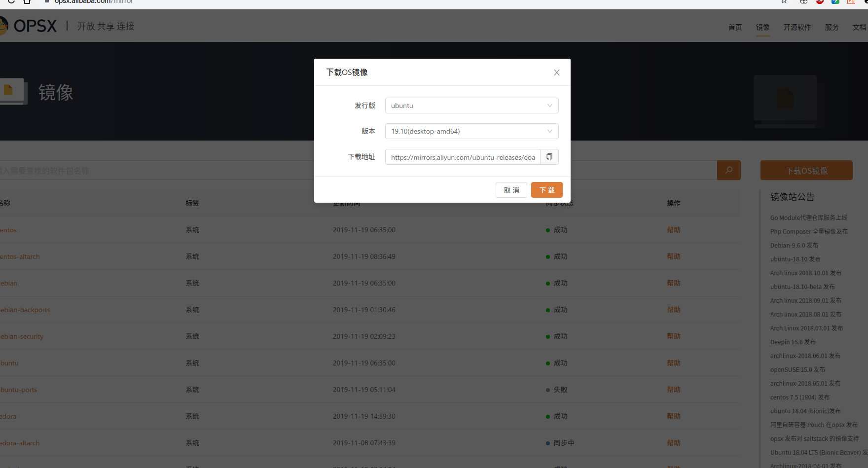The height and width of the screenshot is (468, 868).
Task: Open the 镜像 nav item
Action: pos(763,27)
